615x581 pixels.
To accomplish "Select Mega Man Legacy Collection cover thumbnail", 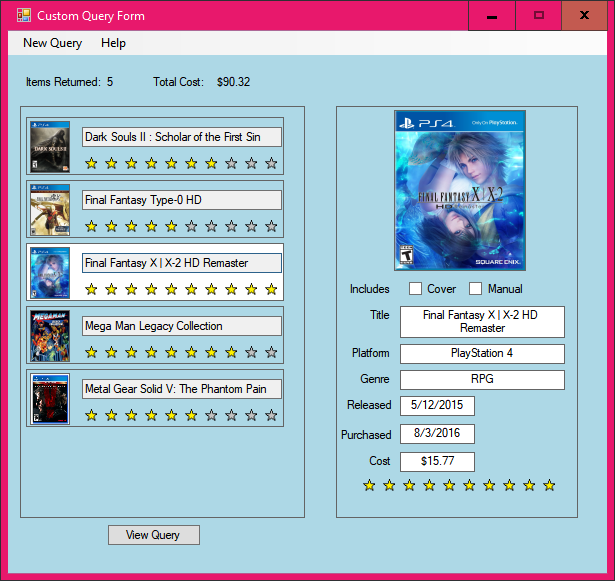I will coord(50,336).
